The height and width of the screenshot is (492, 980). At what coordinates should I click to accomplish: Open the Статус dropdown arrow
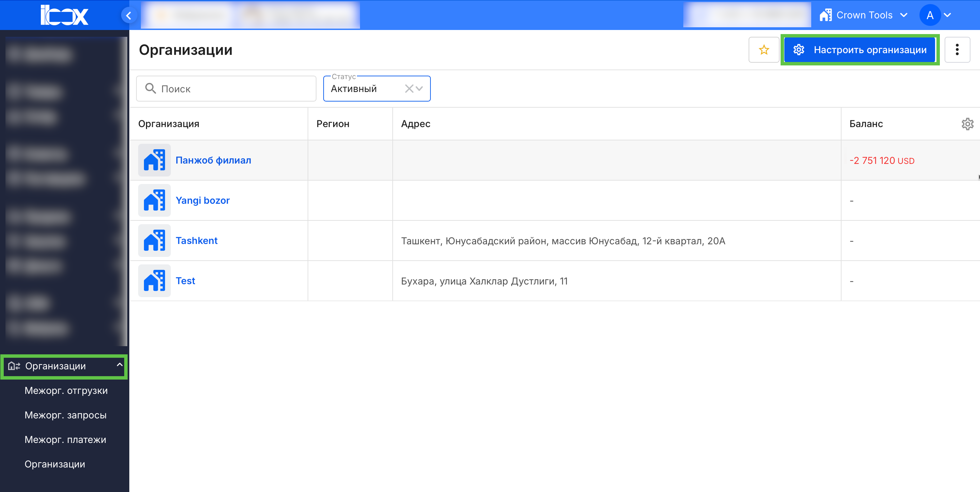[419, 89]
